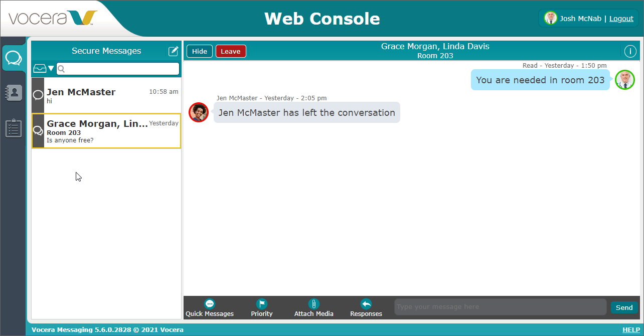Open Quick Messages menu
Viewport: 644px width, 336px height.
tap(210, 308)
